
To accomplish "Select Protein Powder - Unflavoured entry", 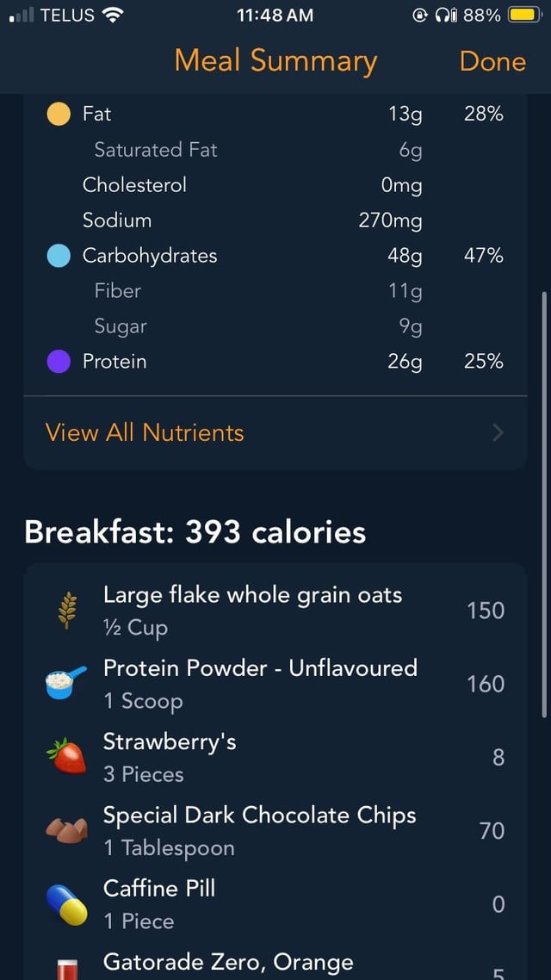I will [x=260, y=684].
